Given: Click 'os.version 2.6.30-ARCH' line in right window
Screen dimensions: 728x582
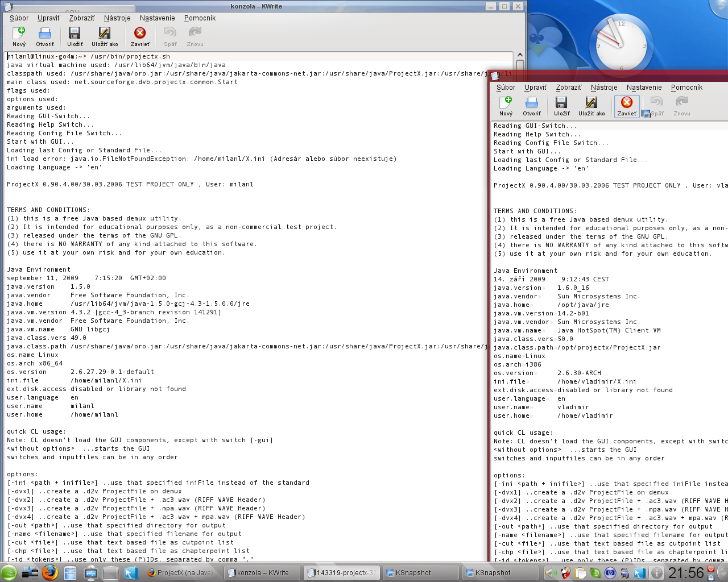Looking at the screenshot, I should point(547,373).
